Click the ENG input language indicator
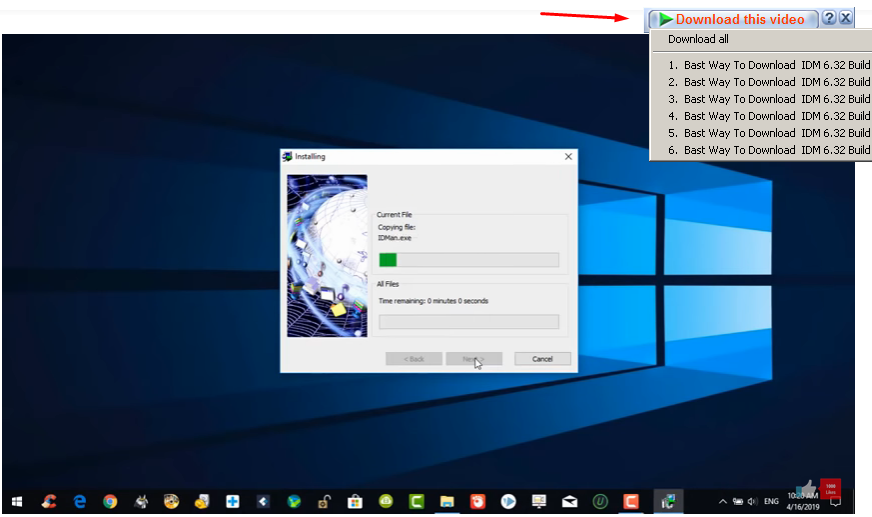This screenshot has width=872, height=517. pyautogui.click(x=771, y=501)
